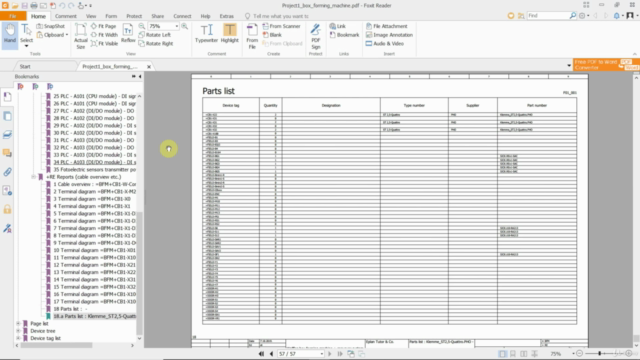
Task: Close the Project1_box_forming document tab
Action: (x=149, y=67)
